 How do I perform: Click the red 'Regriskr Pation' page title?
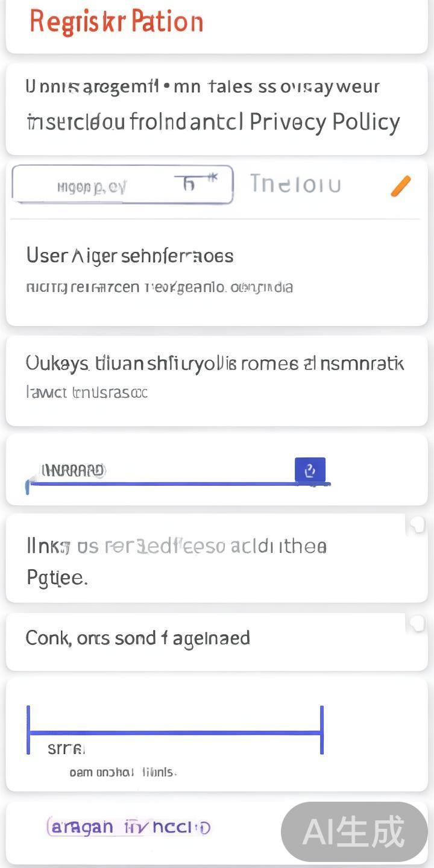point(116,22)
